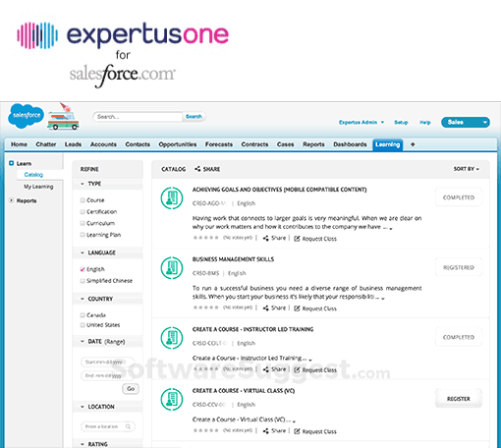501x448 pixels.
Task: Share the Create a Course Virtual Class
Action: 274,431
